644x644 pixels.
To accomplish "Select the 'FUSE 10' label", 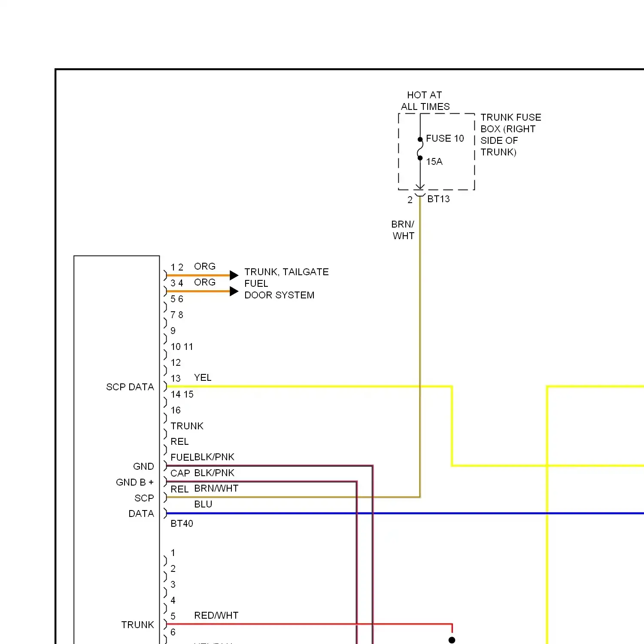I will point(445,138).
